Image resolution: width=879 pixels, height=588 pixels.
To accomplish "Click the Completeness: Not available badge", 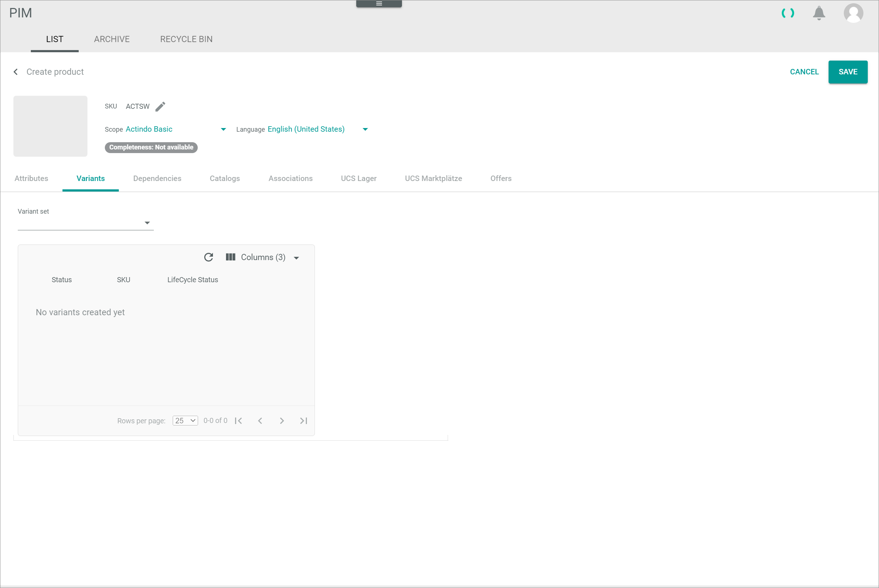I will coord(151,147).
